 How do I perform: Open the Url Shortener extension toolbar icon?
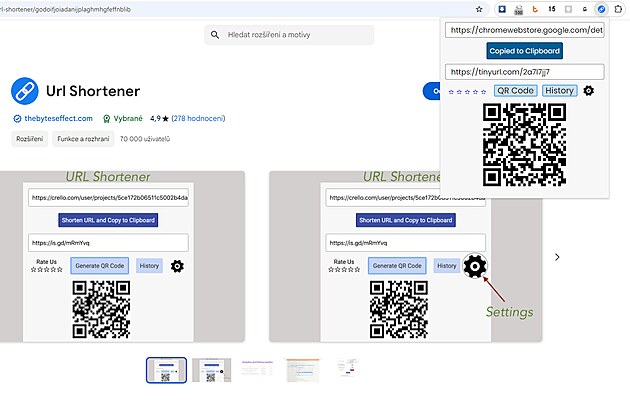pyautogui.click(x=601, y=8)
